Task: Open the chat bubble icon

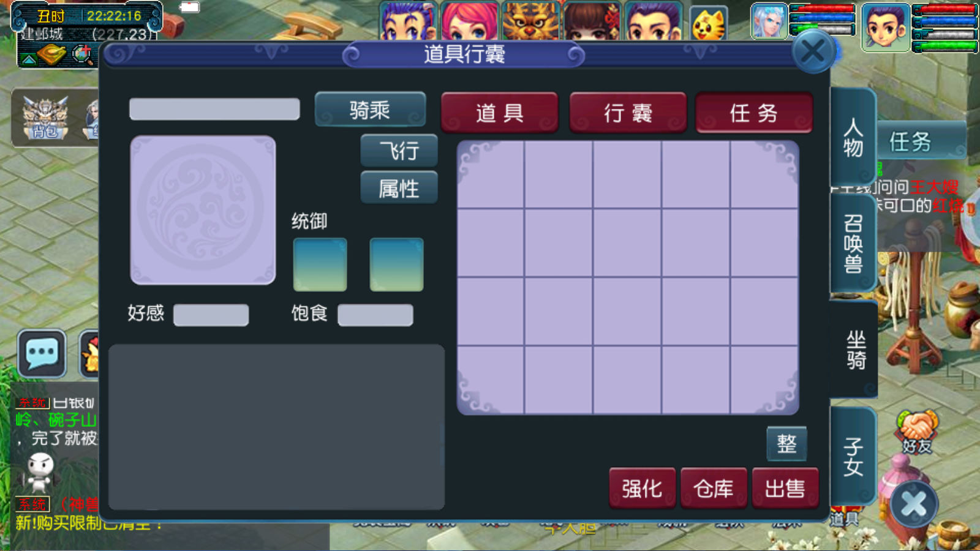Action: (x=42, y=353)
